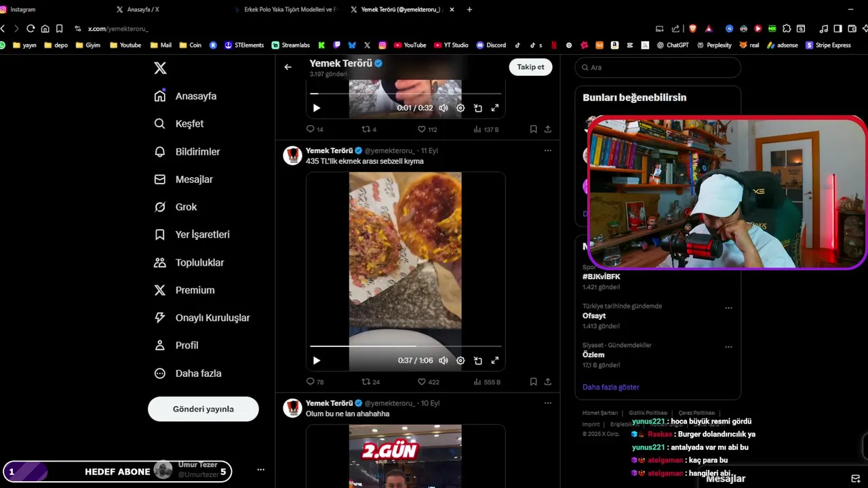Play the ekmek arası sebzeli kıyma video
The height and width of the screenshot is (488, 868).
click(316, 361)
